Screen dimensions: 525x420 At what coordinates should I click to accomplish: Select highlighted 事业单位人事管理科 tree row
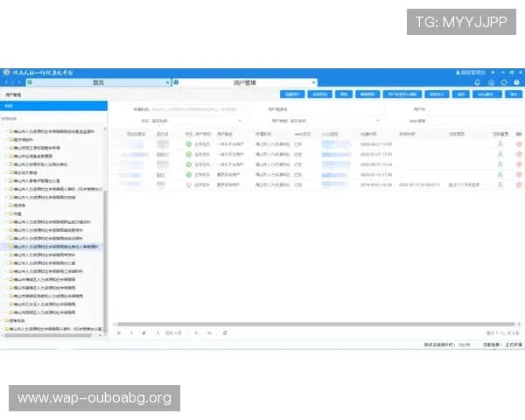pyautogui.click(x=52, y=247)
